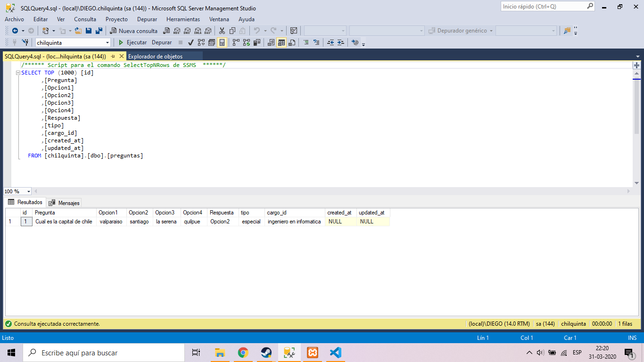Close the SQLQuery4.sql tab
644x362 pixels.
coord(122,56)
